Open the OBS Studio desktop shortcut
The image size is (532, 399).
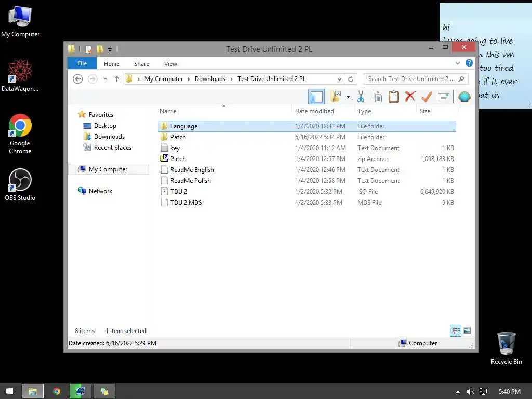[20, 184]
